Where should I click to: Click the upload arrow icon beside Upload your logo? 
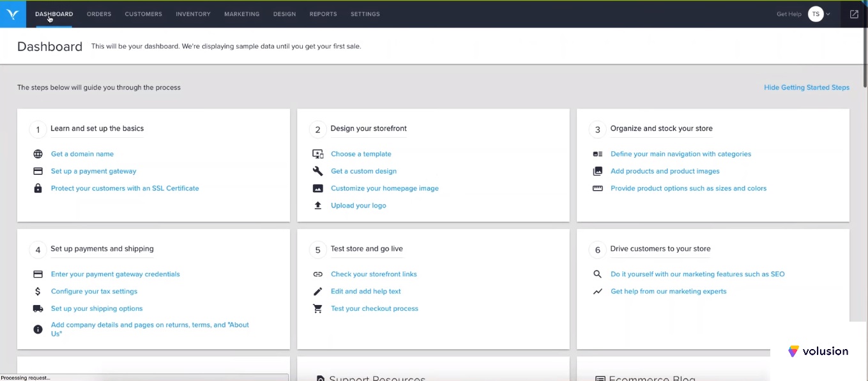(x=317, y=205)
